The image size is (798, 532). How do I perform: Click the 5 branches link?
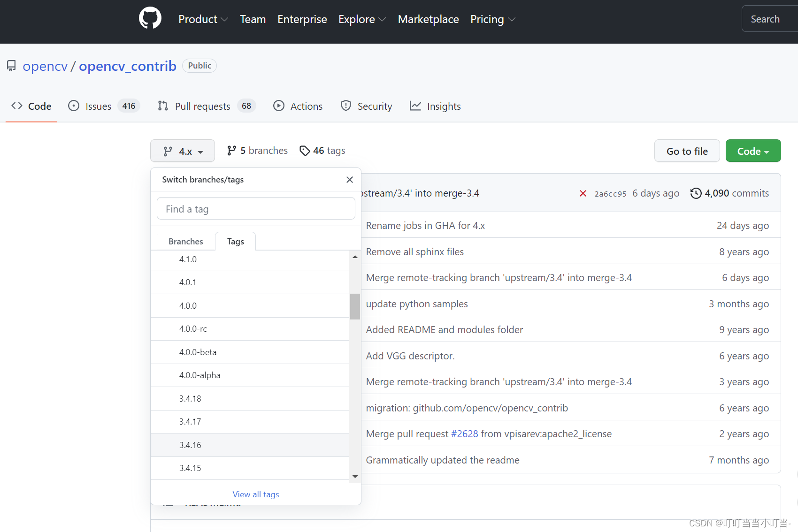coord(257,151)
